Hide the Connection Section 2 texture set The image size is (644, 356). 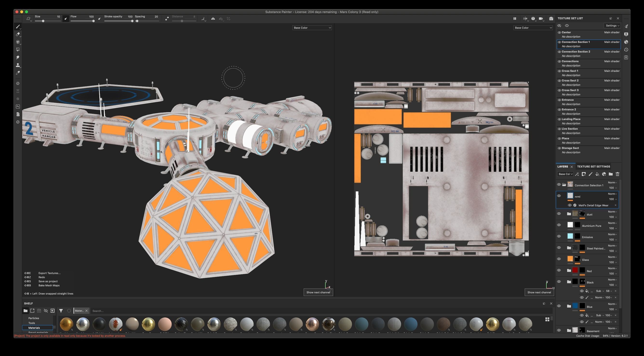pyautogui.click(x=559, y=52)
